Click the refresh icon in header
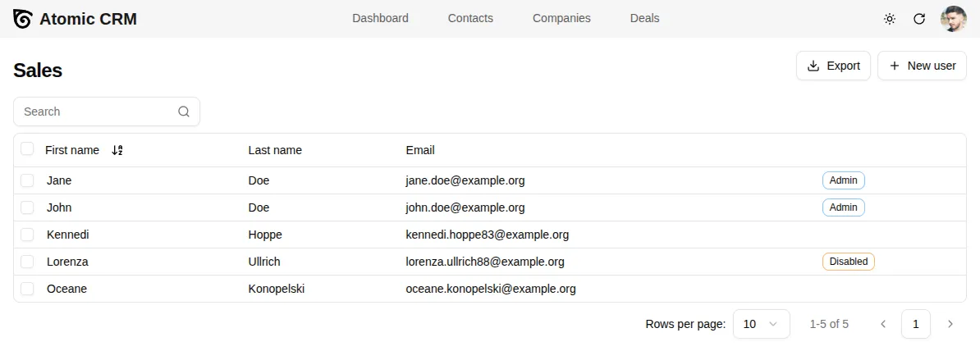This screenshot has width=980, height=351. coord(919,19)
